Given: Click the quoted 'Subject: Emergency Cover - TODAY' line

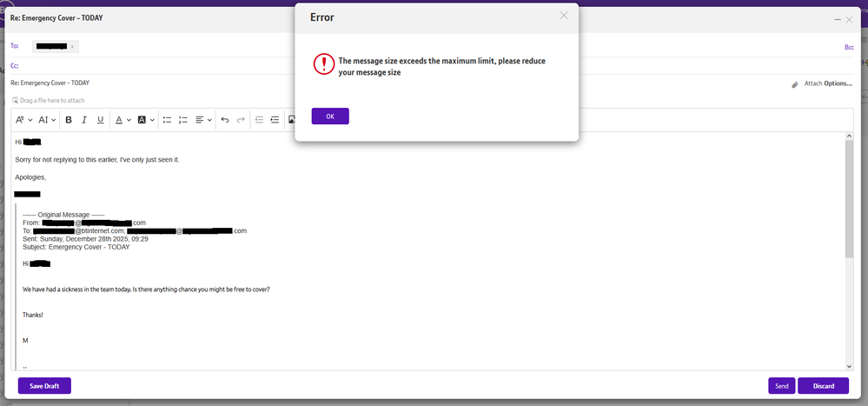Looking at the screenshot, I should 76,247.
